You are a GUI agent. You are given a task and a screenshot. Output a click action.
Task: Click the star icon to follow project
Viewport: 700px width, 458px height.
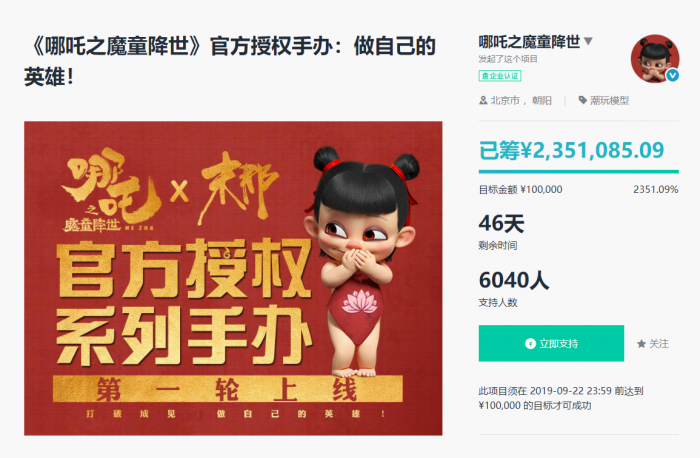642,344
